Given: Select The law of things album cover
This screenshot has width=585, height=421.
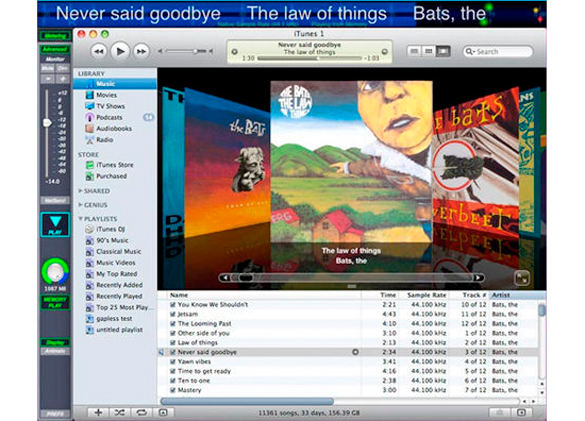Looking at the screenshot, I should (x=351, y=162).
